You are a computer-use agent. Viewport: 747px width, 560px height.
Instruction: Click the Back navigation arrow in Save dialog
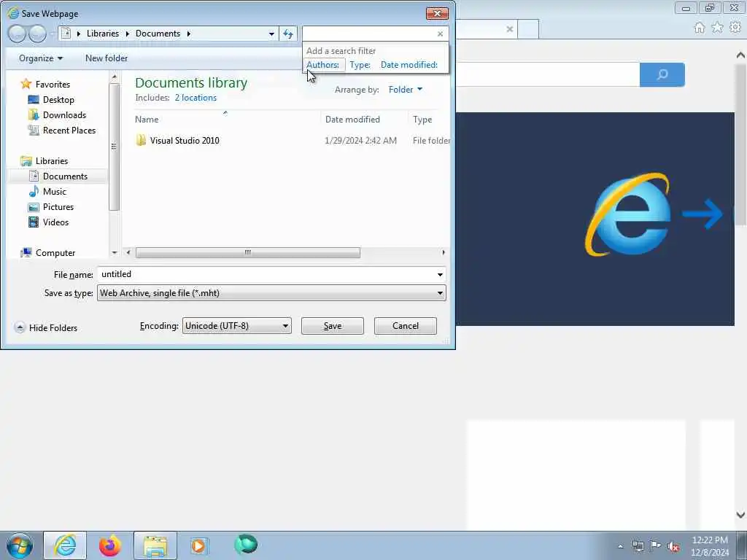(17, 34)
